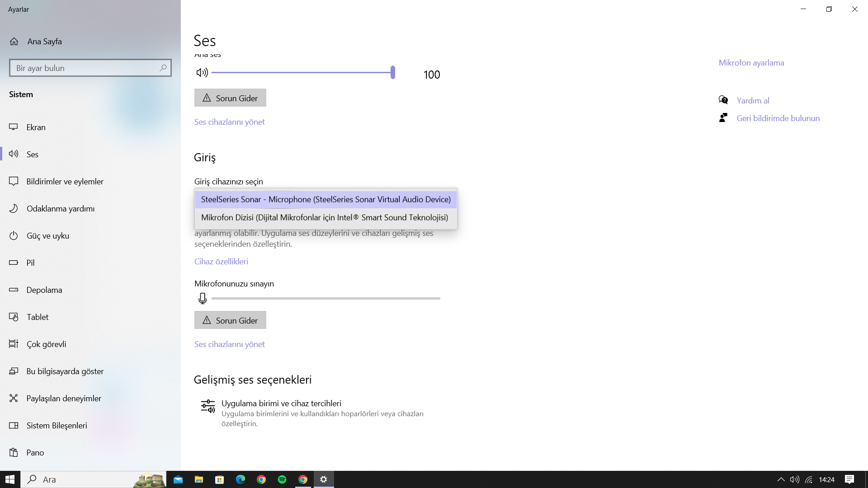This screenshot has height=488, width=868.
Task: Open Güç ve uyku settings
Action: coord(47,236)
